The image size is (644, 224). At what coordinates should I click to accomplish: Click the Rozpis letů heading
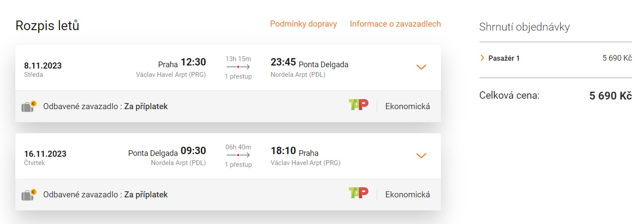[47, 26]
